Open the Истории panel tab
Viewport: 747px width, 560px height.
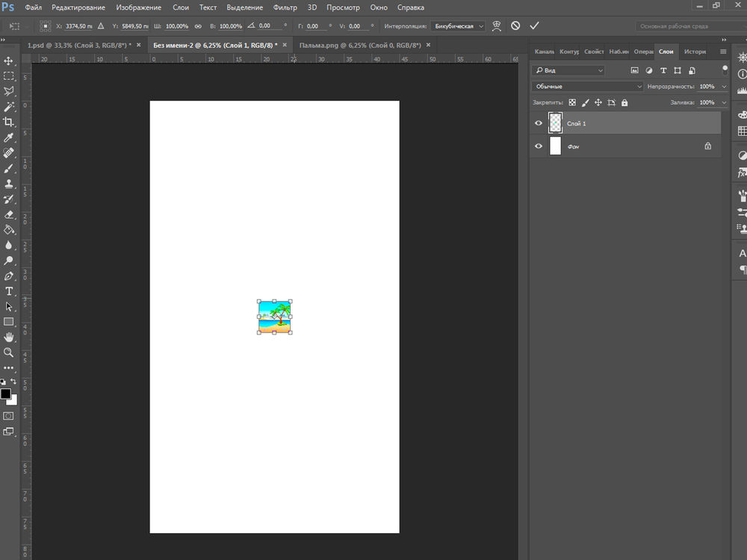pyautogui.click(x=695, y=52)
